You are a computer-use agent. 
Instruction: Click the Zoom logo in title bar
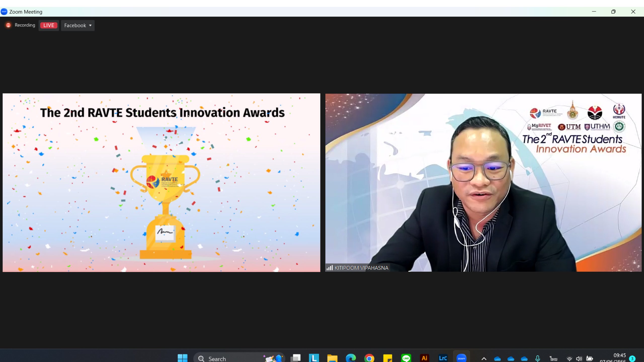pos(4,12)
